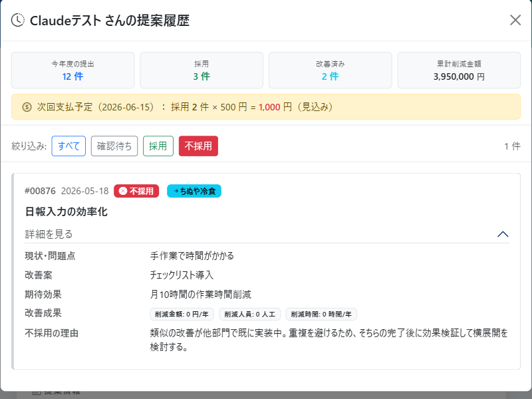Click the 現状・問題点 label
The width and height of the screenshot is (532, 399).
point(50,256)
